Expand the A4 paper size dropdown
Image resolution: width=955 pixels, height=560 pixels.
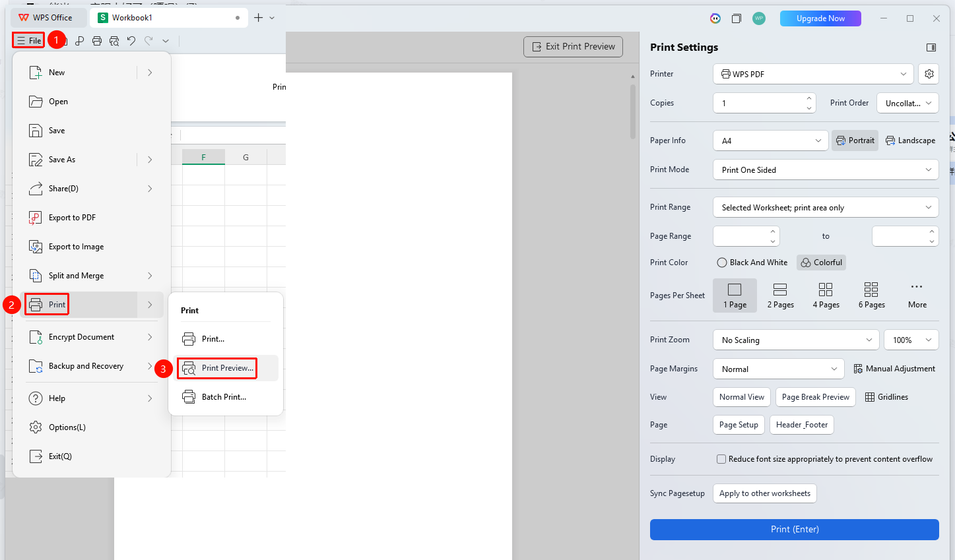pos(771,140)
